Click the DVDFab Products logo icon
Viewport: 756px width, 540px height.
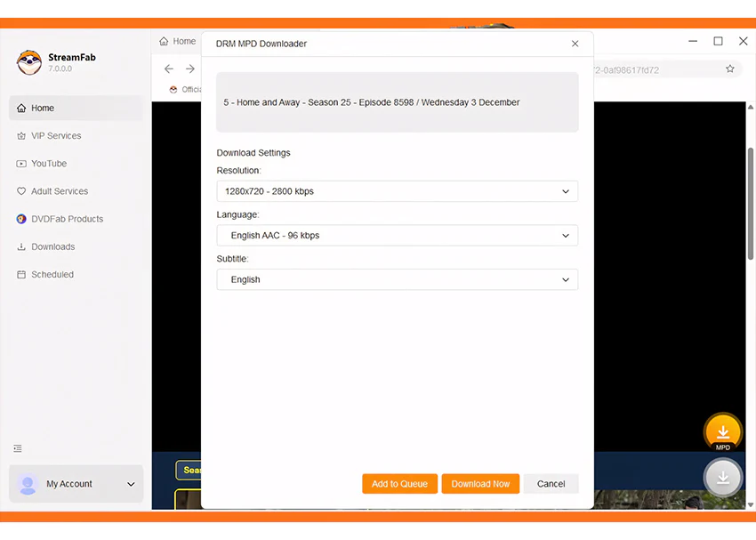(x=21, y=219)
